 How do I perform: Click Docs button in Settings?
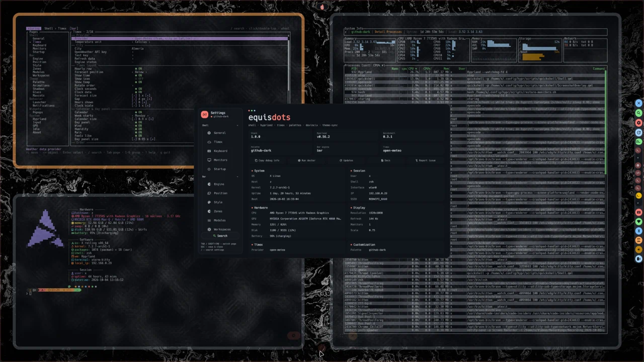[386, 160]
